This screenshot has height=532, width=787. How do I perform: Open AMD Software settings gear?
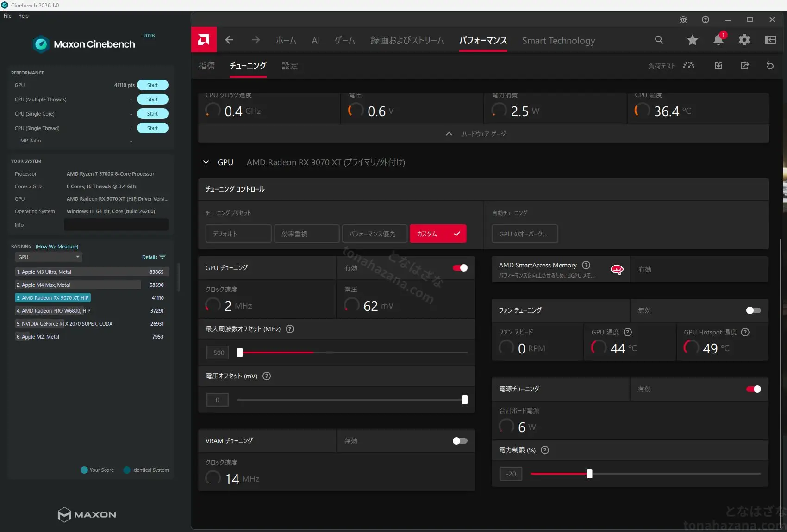click(744, 40)
